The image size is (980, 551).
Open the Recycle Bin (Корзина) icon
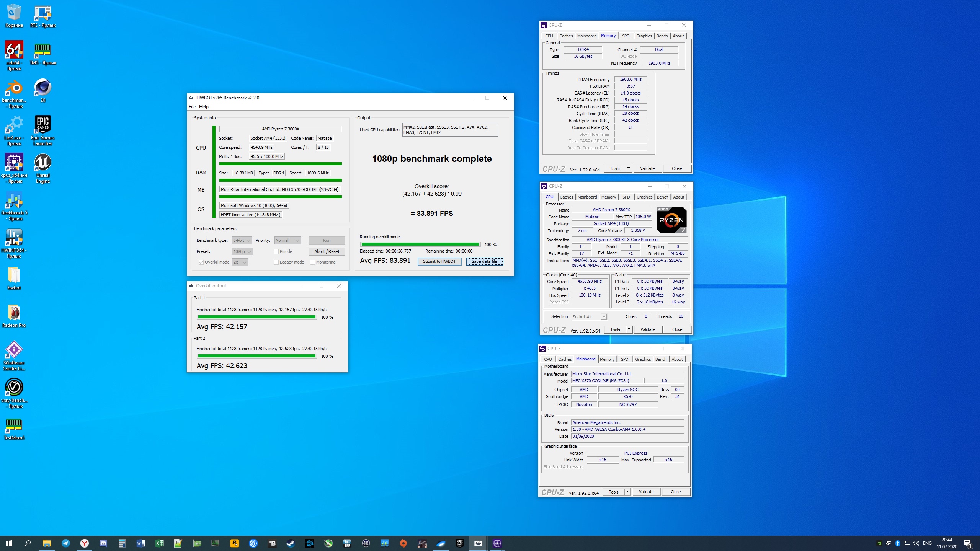click(x=14, y=15)
